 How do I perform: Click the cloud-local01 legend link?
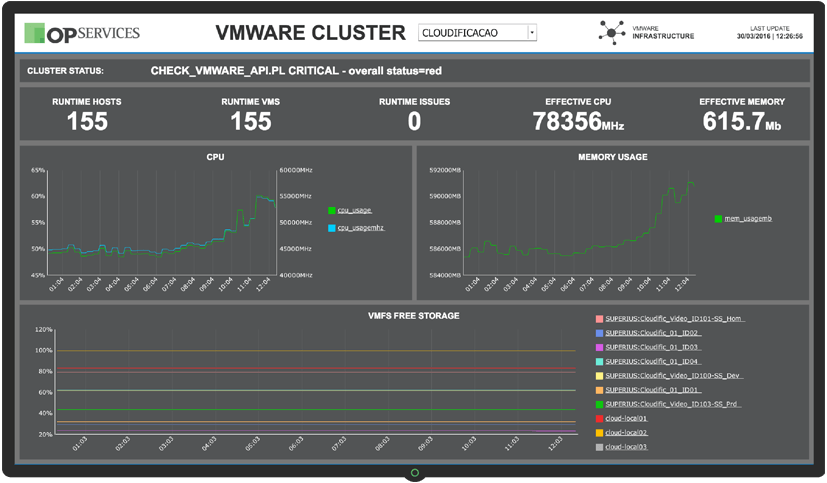pos(626,418)
